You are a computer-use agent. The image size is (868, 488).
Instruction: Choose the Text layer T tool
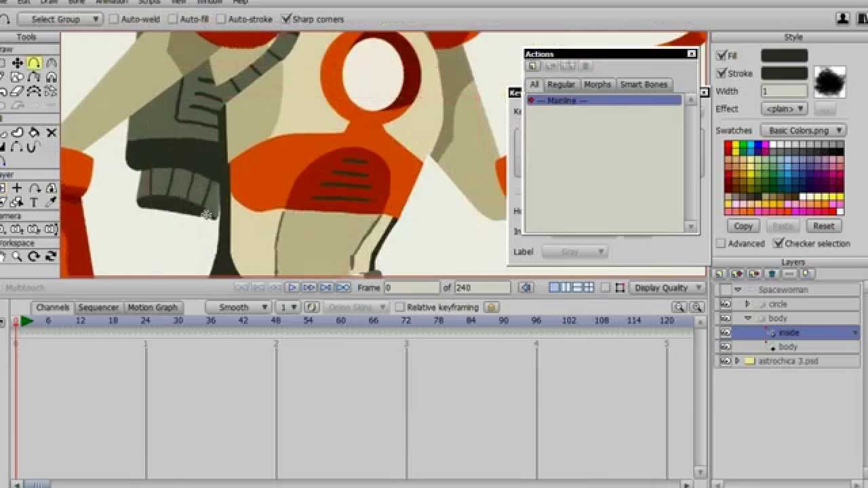tap(34, 202)
